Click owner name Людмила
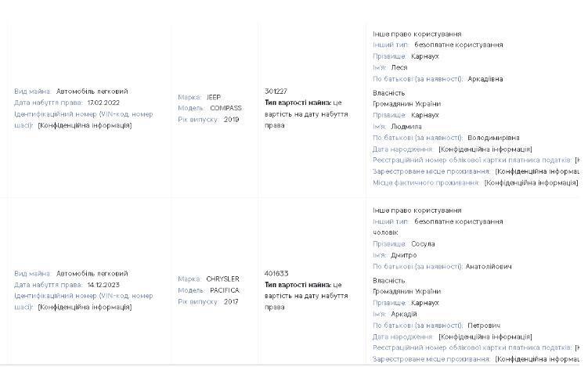The width and height of the screenshot is (588, 367). 406,126
